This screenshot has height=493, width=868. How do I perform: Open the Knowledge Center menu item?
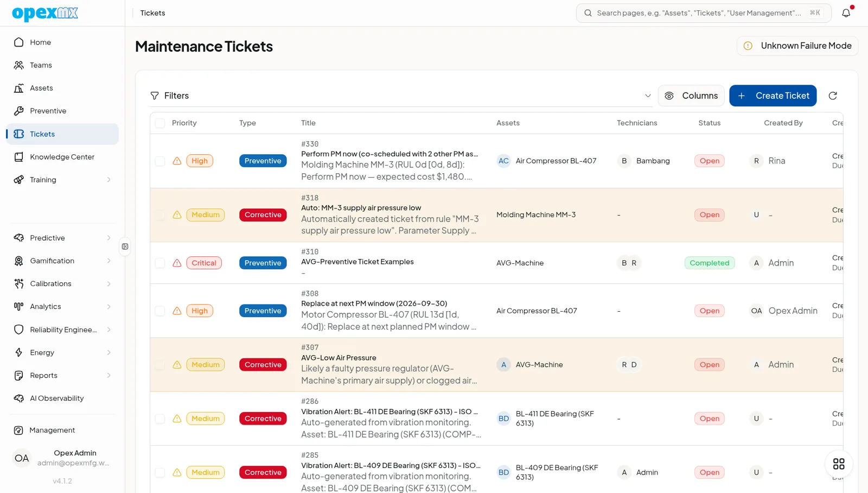click(62, 157)
